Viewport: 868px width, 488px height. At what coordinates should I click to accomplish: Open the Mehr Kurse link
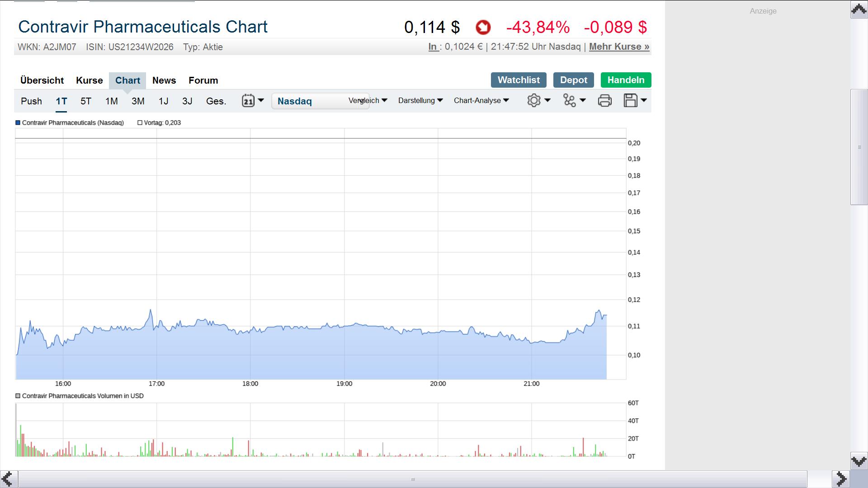point(619,47)
